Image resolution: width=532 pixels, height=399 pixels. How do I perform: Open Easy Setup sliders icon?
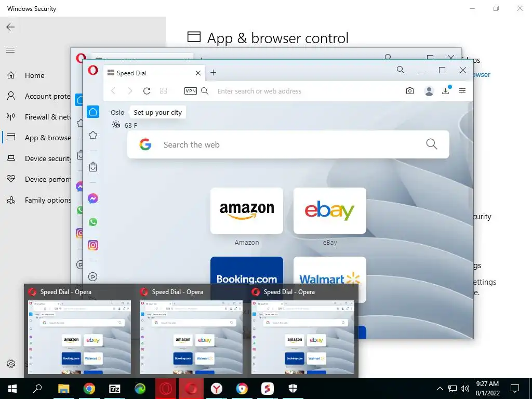462,91
